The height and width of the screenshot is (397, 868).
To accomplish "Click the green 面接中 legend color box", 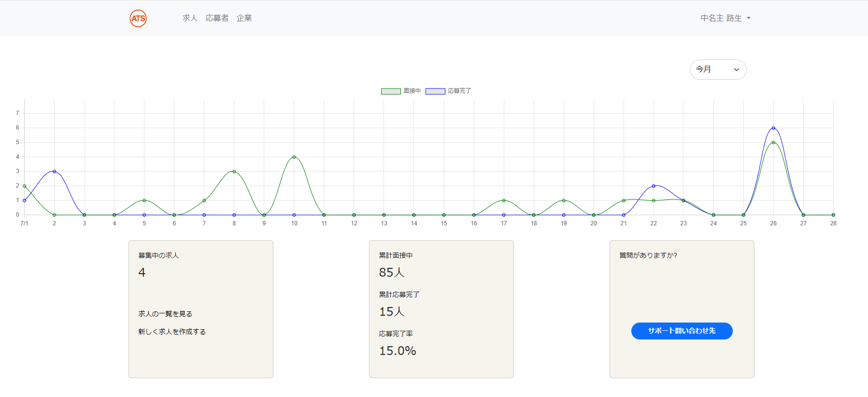I will (391, 91).
